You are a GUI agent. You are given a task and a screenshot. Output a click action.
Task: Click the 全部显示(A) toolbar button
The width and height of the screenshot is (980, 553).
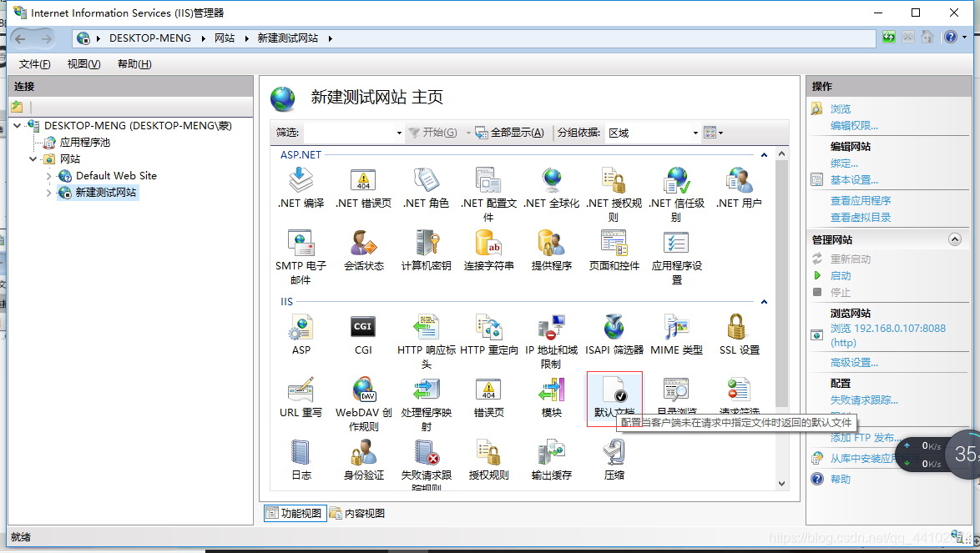(x=509, y=133)
